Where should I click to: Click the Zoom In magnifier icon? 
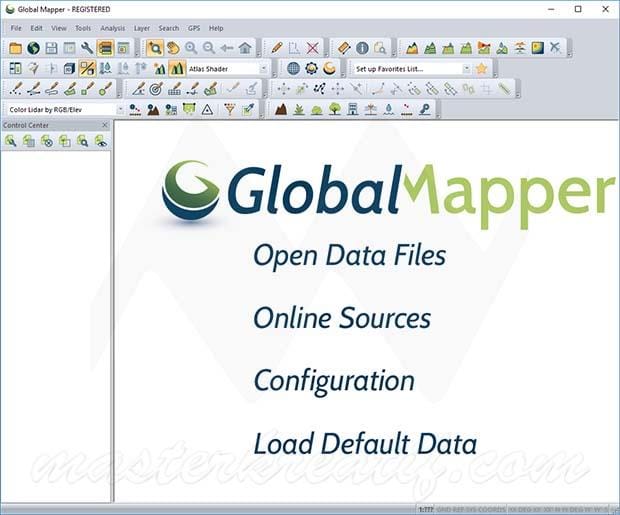tap(191, 48)
